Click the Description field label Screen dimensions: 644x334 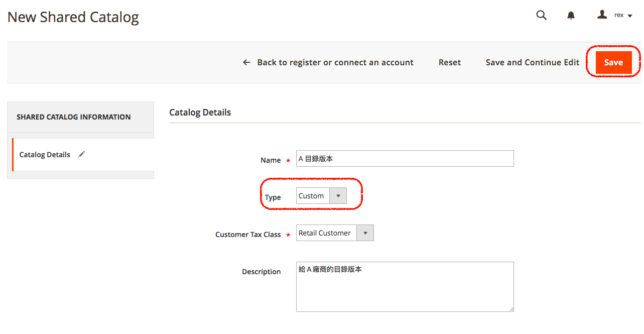tap(261, 272)
